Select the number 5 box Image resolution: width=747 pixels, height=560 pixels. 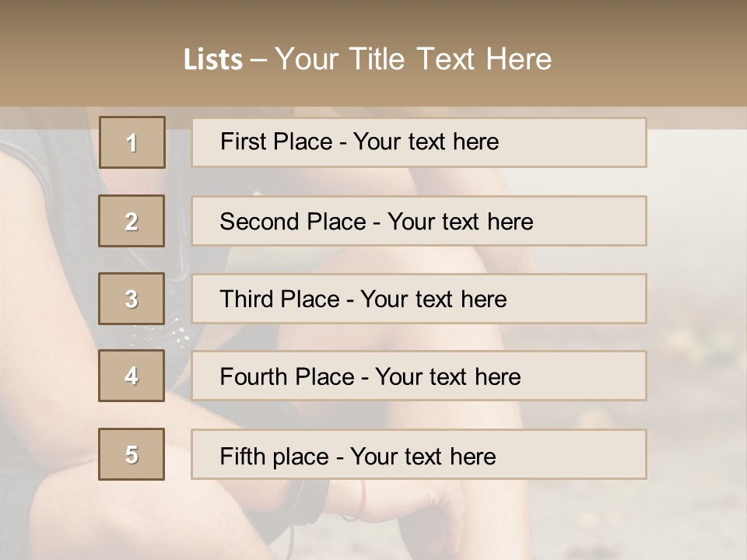pos(132,454)
